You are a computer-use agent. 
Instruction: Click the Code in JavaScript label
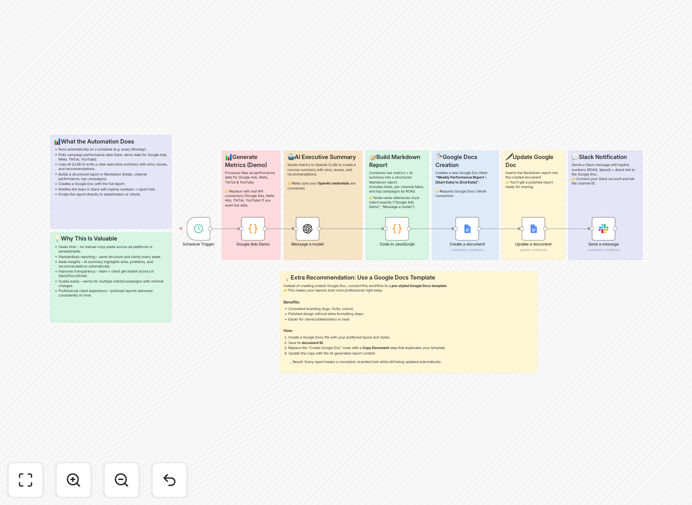point(397,244)
